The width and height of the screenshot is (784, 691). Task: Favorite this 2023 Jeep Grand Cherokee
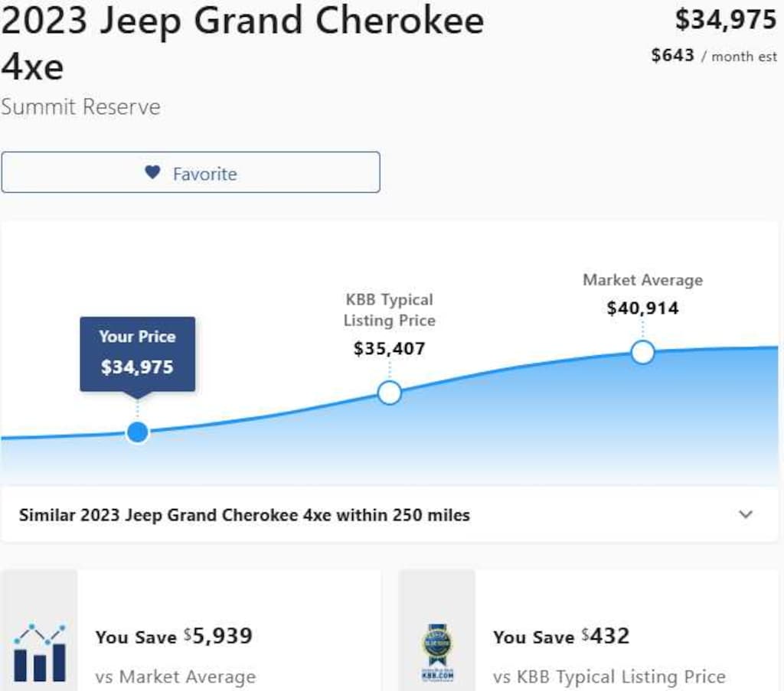click(191, 173)
